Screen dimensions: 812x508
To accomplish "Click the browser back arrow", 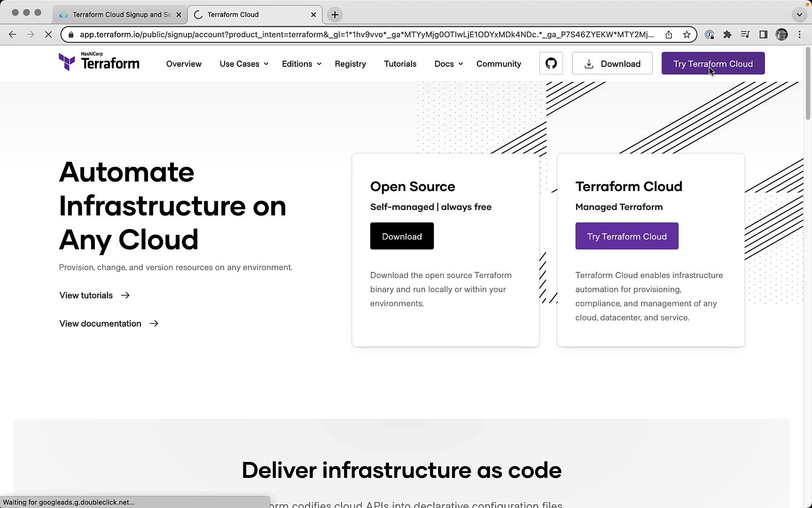I will 13,34.
